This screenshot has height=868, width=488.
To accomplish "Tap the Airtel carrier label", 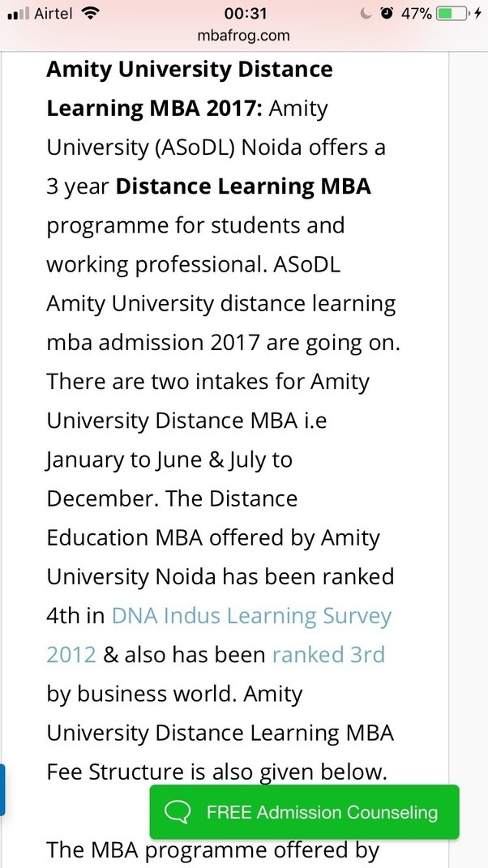I will pos(54,14).
